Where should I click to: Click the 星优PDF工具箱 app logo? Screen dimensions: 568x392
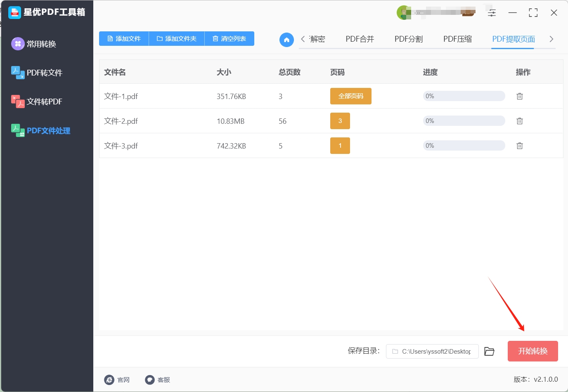point(14,12)
